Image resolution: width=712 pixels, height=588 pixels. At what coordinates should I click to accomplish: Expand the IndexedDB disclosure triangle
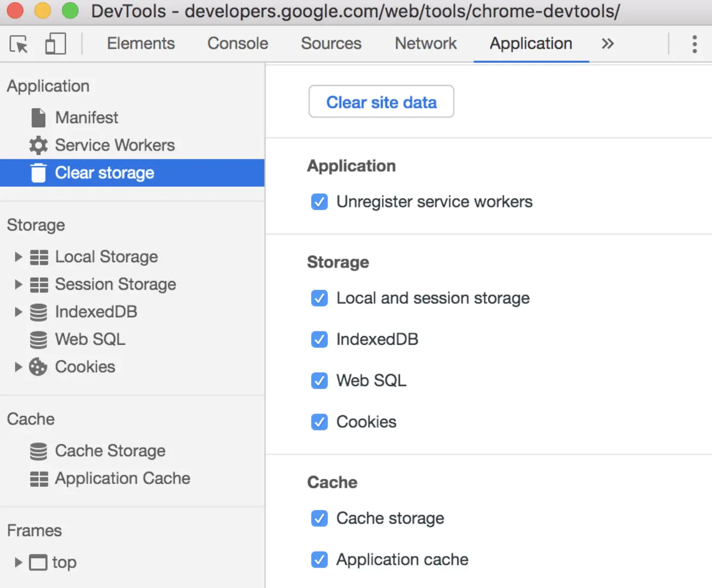click(18, 312)
